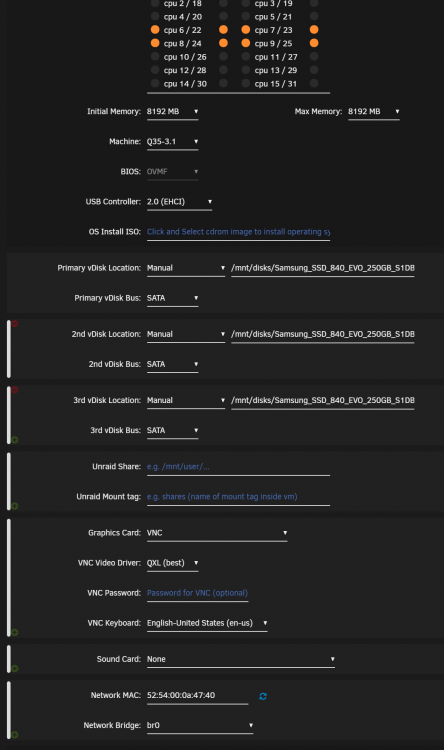Enable cpu 10 / 26 core

coord(155,56)
